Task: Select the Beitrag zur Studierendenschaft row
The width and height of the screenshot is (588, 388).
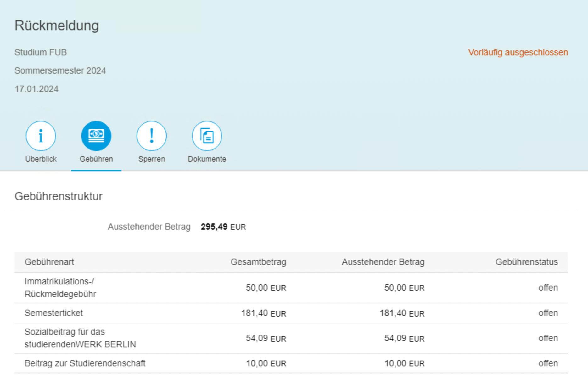Action: click(85, 363)
